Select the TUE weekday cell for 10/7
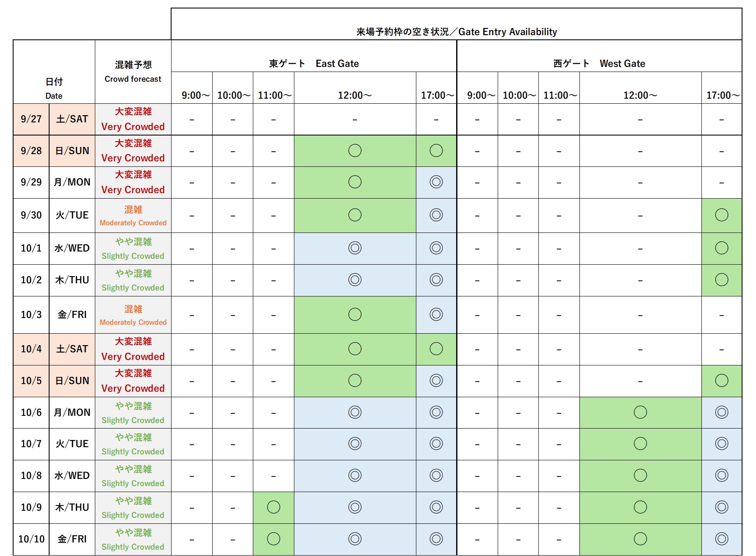Screen dimensions: 756x556 [x=72, y=444]
